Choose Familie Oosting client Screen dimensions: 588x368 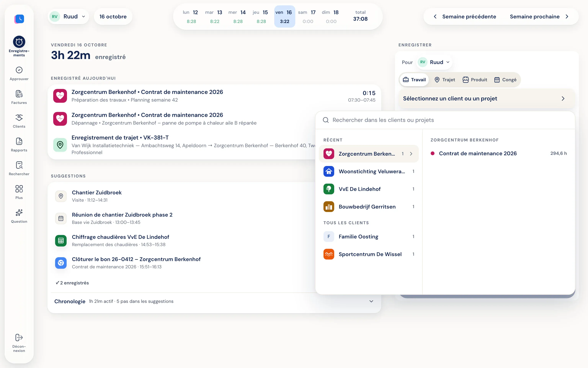click(369, 237)
